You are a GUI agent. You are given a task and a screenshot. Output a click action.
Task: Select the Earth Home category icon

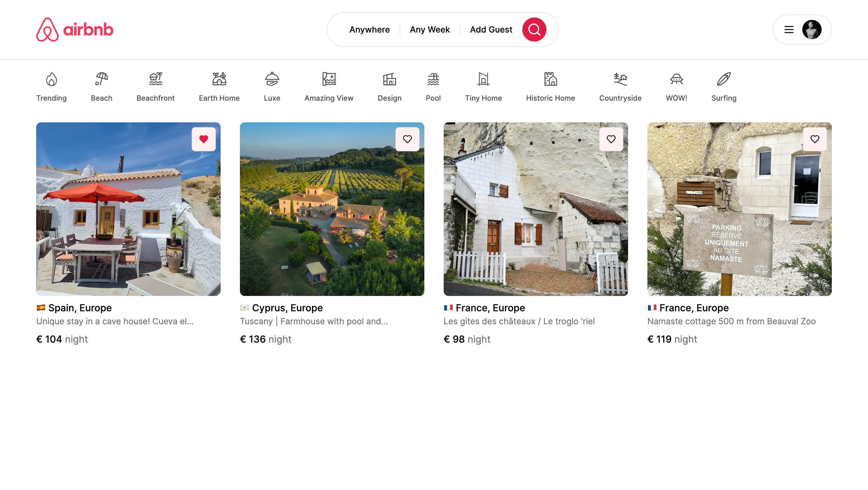219,80
